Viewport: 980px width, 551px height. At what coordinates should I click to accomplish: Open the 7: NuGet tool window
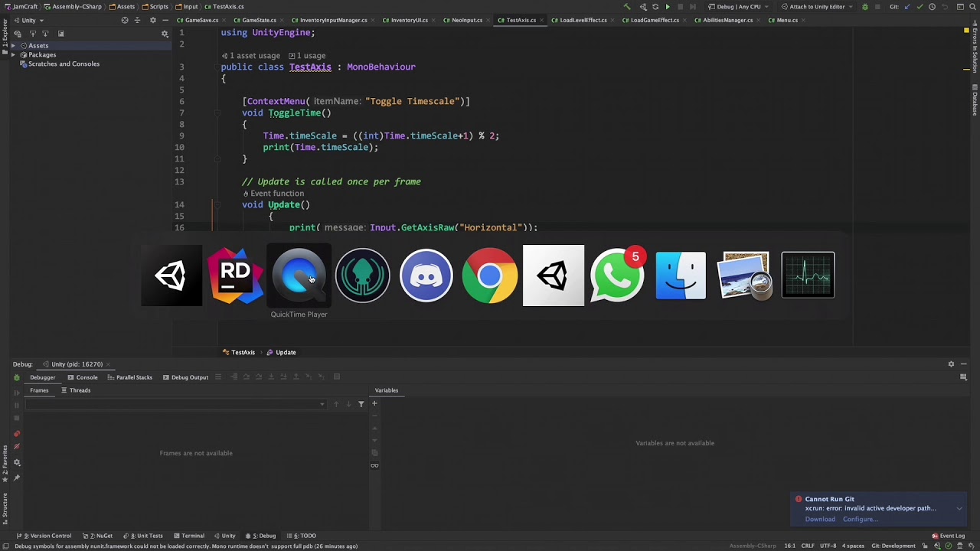98,536
